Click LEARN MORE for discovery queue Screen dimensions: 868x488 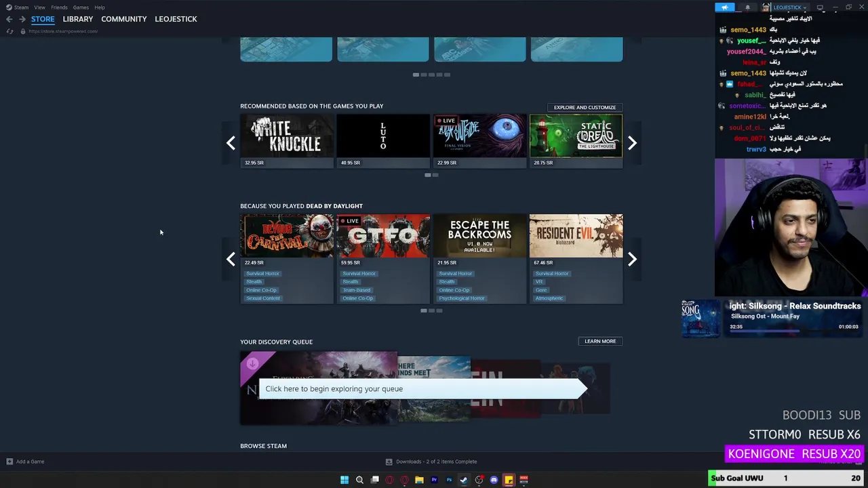point(600,341)
